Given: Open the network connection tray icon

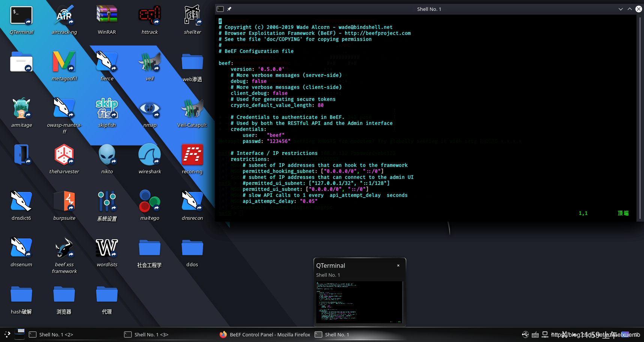Looking at the screenshot, I should (x=545, y=334).
